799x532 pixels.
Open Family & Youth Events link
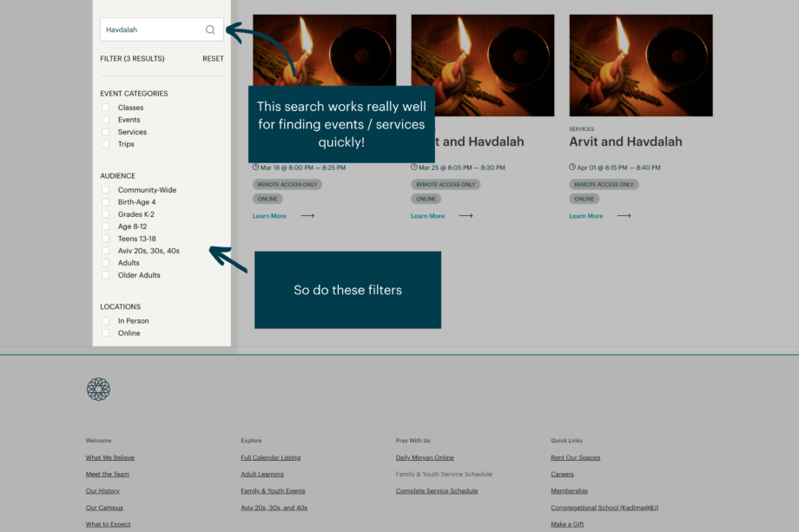click(x=273, y=490)
